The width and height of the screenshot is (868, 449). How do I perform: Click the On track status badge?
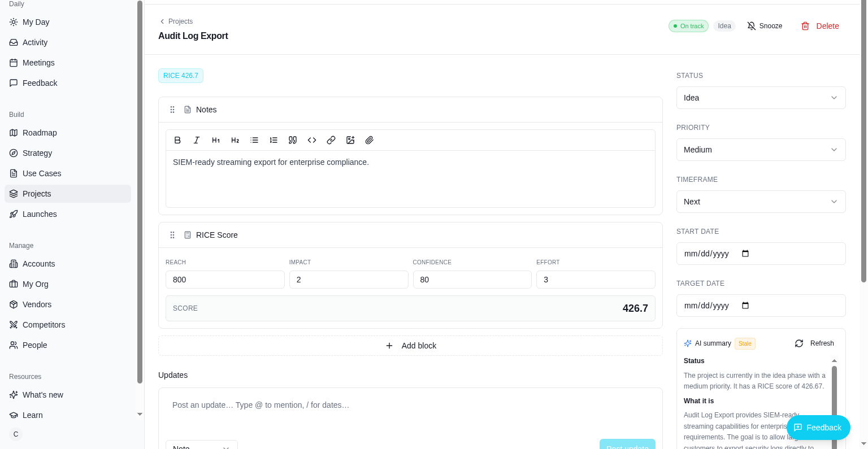click(688, 26)
